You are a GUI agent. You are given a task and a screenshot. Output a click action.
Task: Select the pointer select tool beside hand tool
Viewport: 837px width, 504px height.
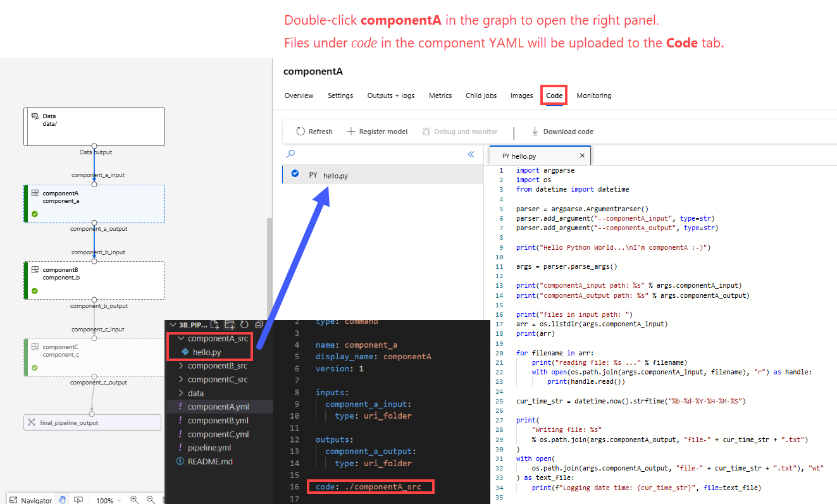78,500
